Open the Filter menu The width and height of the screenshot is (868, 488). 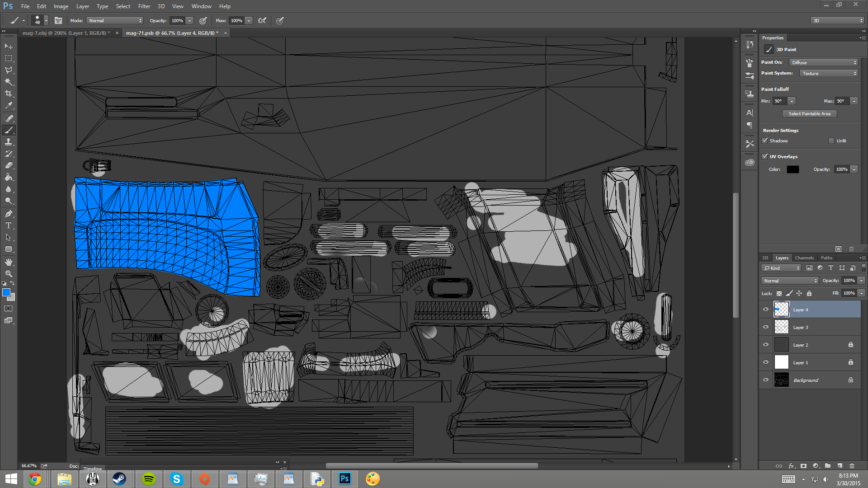click(x=144, y=6)
